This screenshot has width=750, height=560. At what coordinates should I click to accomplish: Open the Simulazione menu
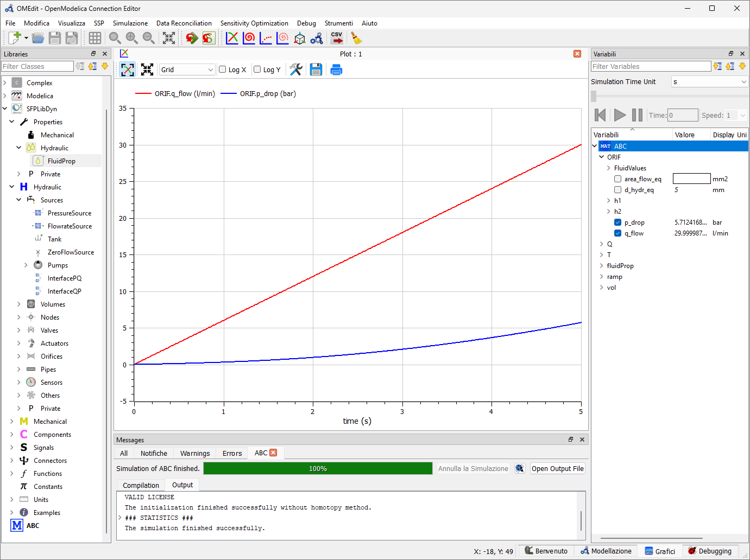pos(130,23)
